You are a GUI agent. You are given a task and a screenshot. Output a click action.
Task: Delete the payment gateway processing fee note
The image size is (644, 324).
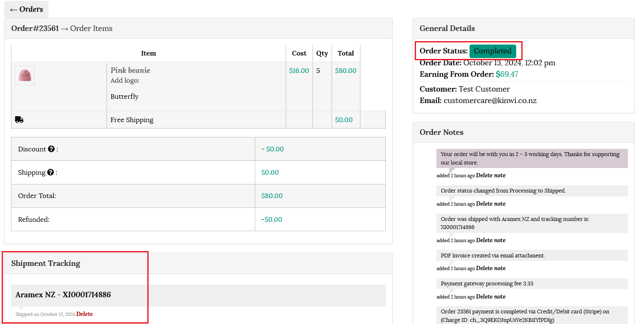coord(491,297)
